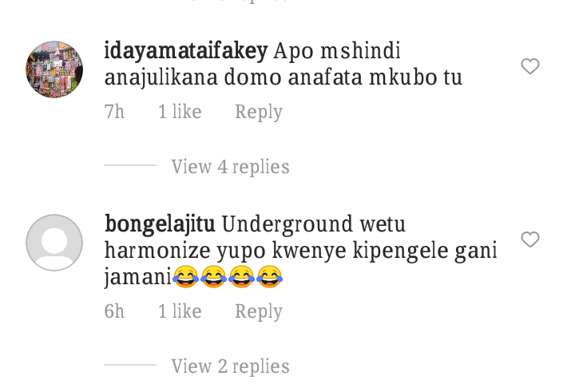Image resolution: width=575 pixels, height=392 pixels.
Task: Open idayamataifakey's profile picture
Action: (x=54, y=69)
